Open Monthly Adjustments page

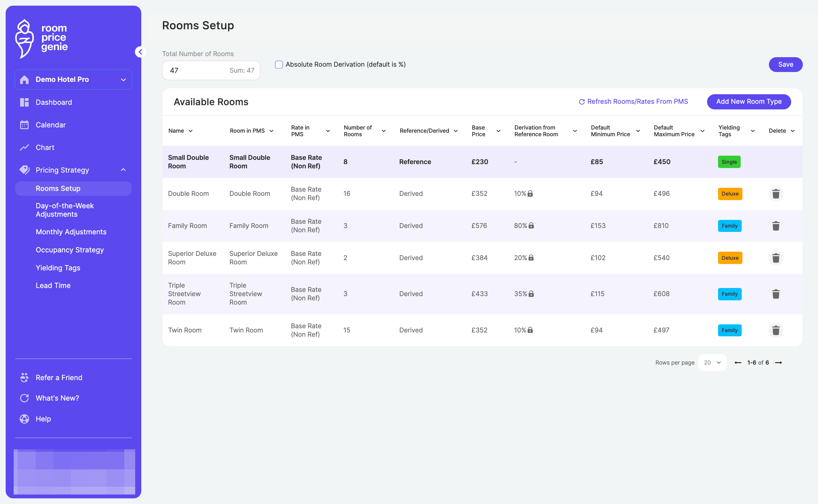point(71,232)
